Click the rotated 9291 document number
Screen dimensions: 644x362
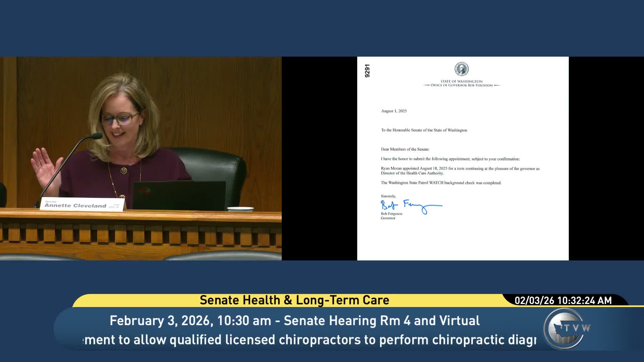(367, 71)
